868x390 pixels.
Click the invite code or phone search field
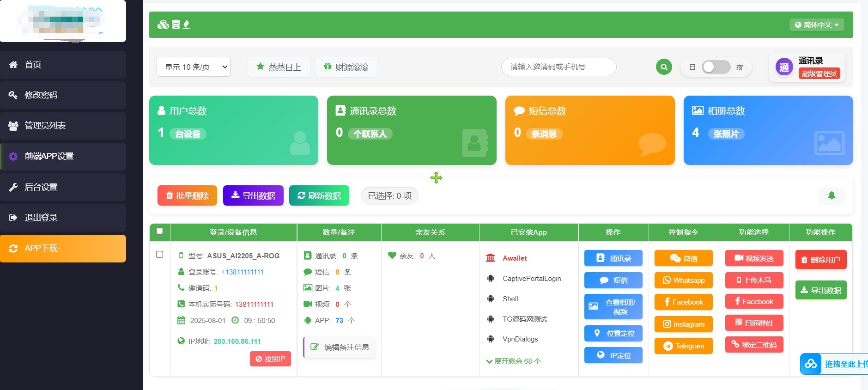click(558, 67)
